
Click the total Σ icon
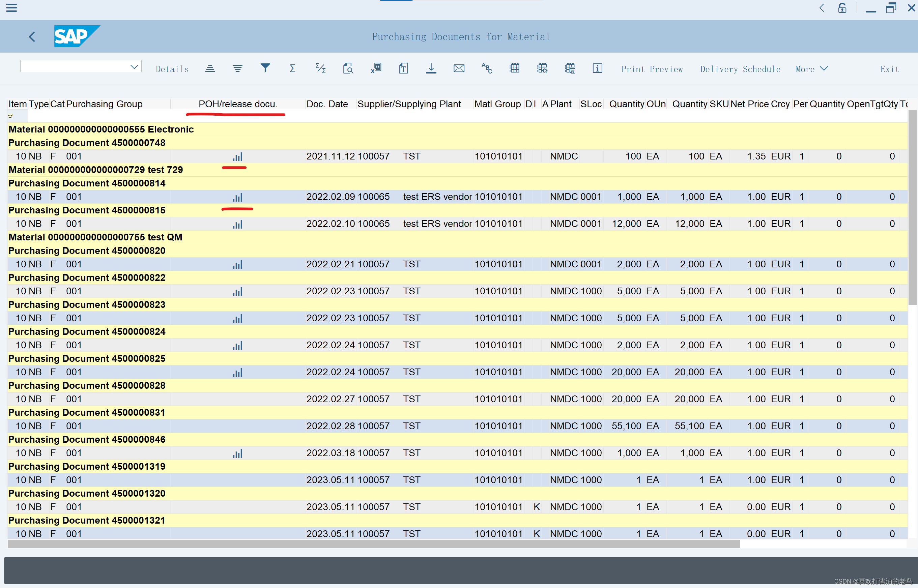(x=292, y=68)
